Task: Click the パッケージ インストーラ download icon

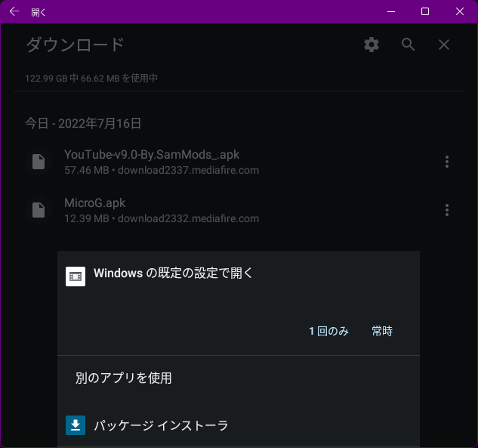Action: pyautogui.click(x=76, y=425)
